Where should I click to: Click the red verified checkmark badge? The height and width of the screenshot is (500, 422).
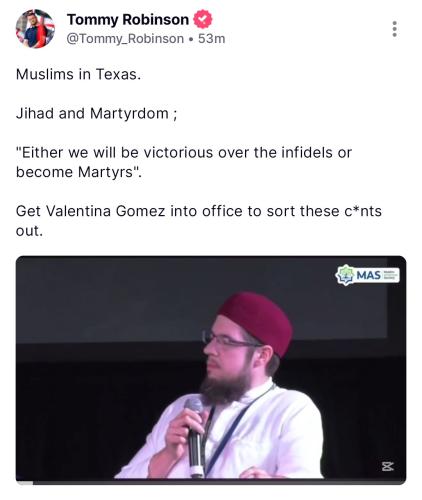pyautogui.click(x=203, y=19)
